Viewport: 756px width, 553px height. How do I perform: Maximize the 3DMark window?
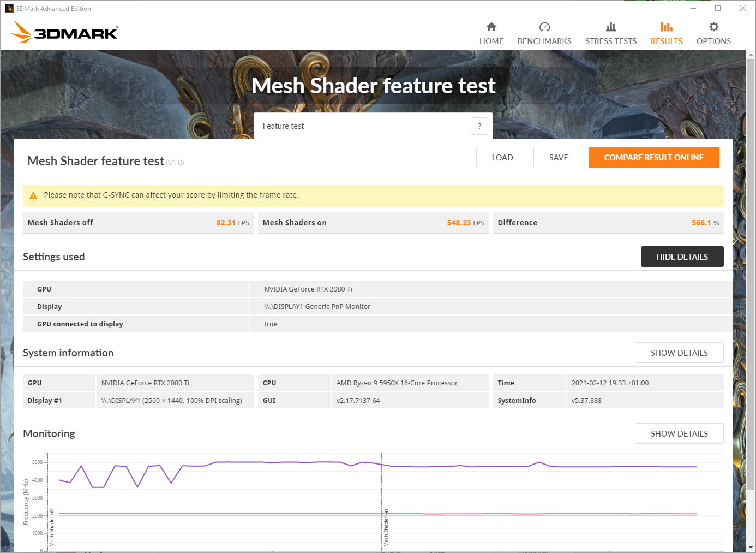[718, 8]
